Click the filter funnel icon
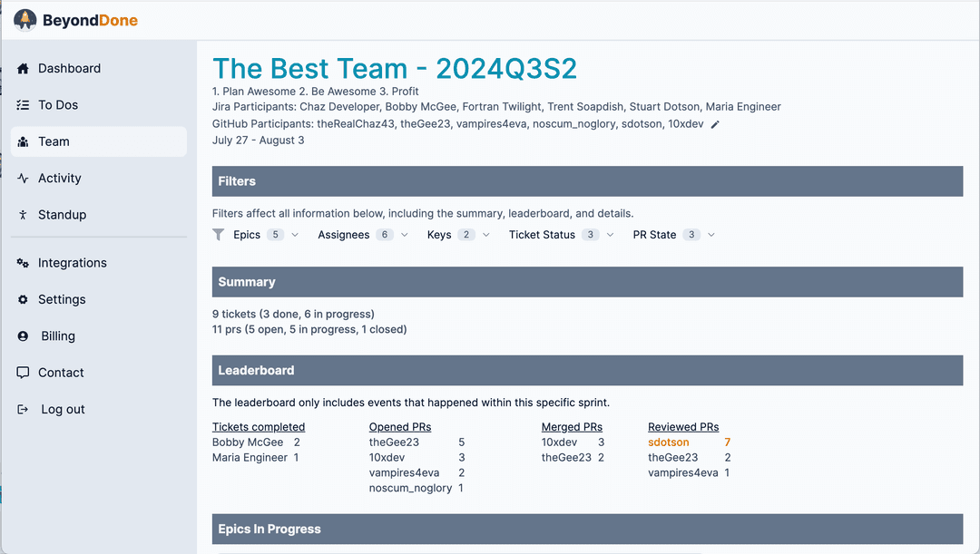Viewport: 980px width, 554px height. (219, 235)
